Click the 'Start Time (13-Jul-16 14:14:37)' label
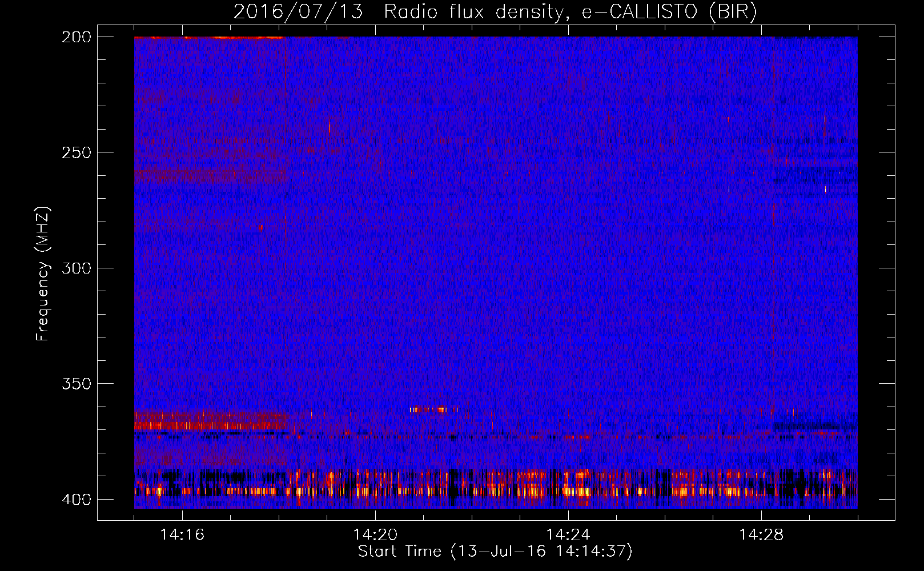924x571 pixels. point(495,552)
